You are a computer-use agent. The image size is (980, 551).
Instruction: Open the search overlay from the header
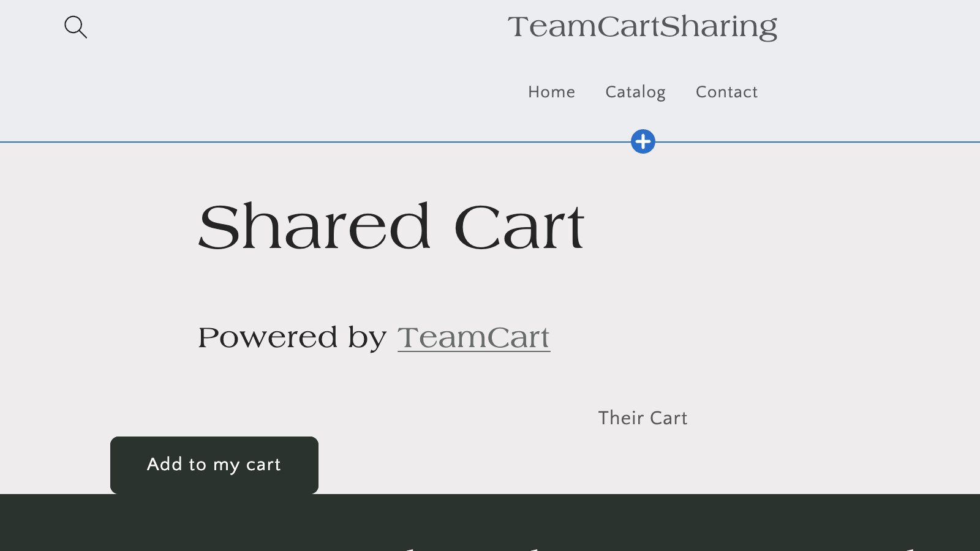pyautogui.click(x=76, y=27)
